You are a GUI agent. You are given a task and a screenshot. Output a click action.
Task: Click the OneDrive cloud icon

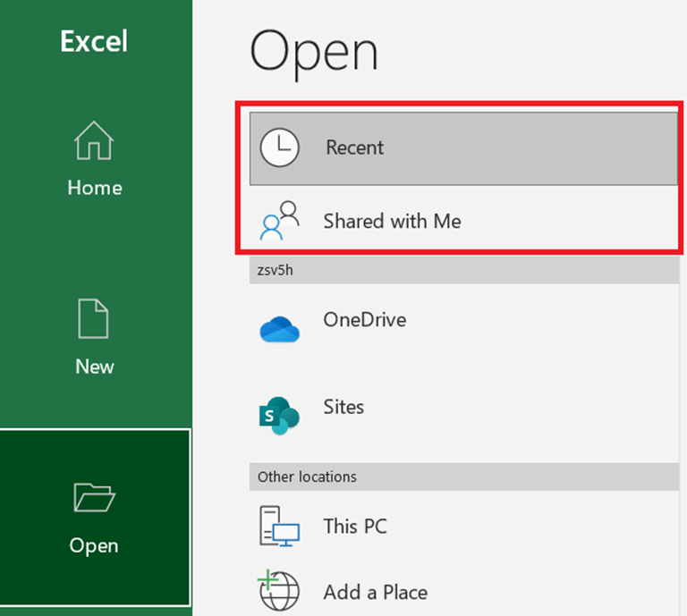pos(279,329)
